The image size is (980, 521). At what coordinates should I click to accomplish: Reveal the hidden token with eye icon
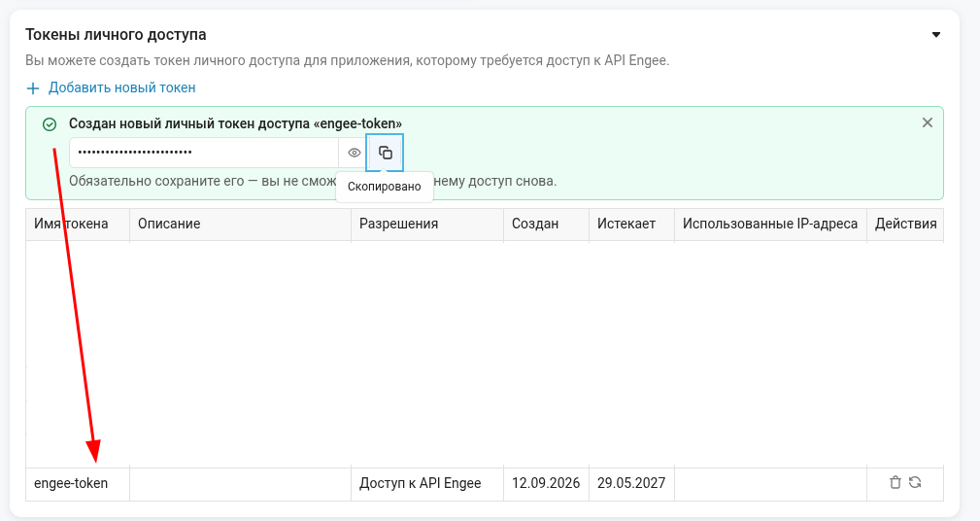click(x=355, y=153)
